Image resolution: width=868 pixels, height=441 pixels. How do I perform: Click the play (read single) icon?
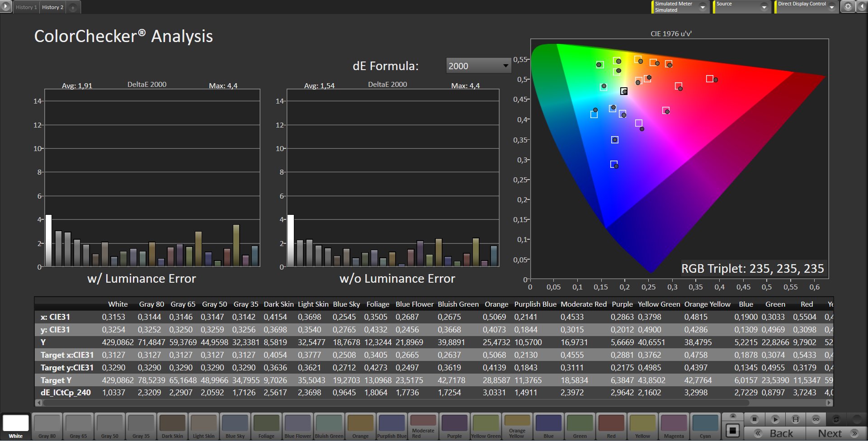click(775, 419)
